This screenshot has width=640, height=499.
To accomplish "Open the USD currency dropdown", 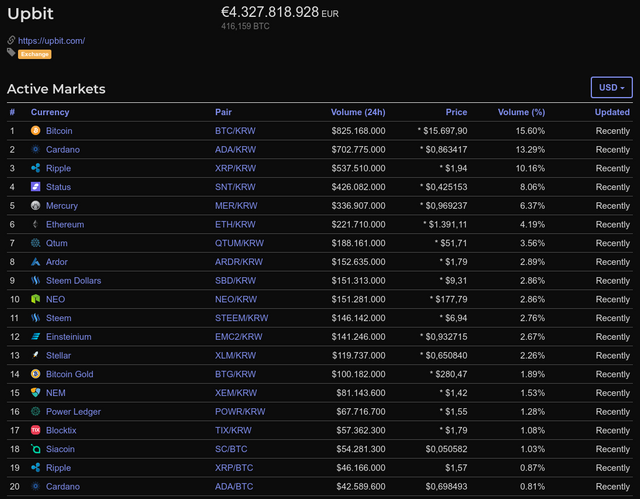I will [x=611, y=87].
